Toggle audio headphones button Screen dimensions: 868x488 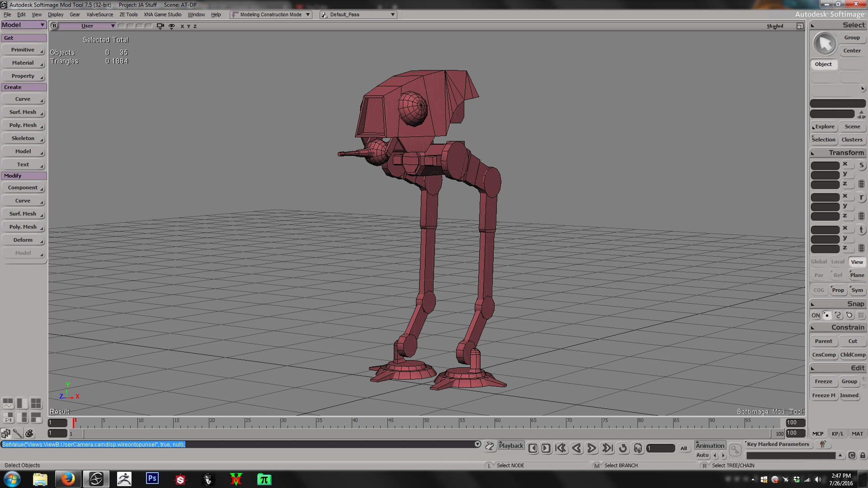(638, 448)
